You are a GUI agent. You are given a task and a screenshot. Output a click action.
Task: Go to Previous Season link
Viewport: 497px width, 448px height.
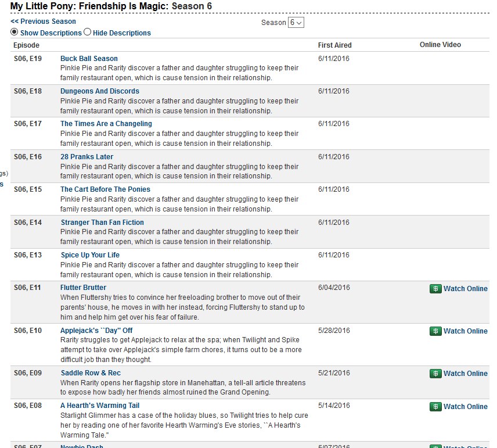(43, 21)
